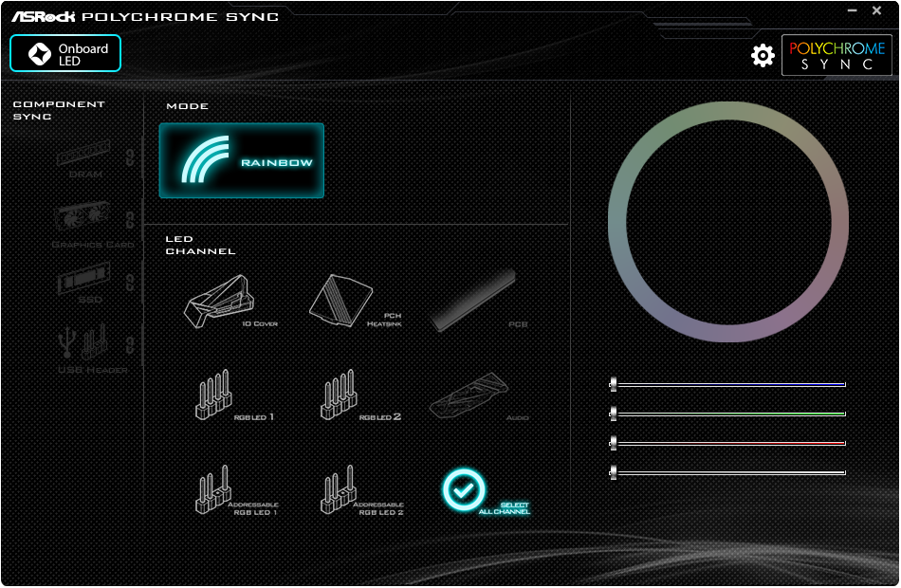Toggle the USB Header sync link
The width and height of the screenshot is (901, 588).
click(131, 344)
